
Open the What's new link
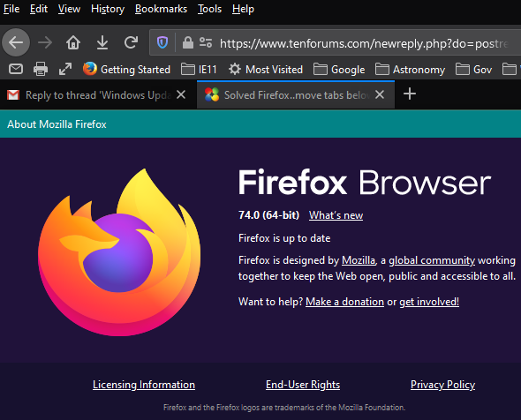tap(336, 215)
